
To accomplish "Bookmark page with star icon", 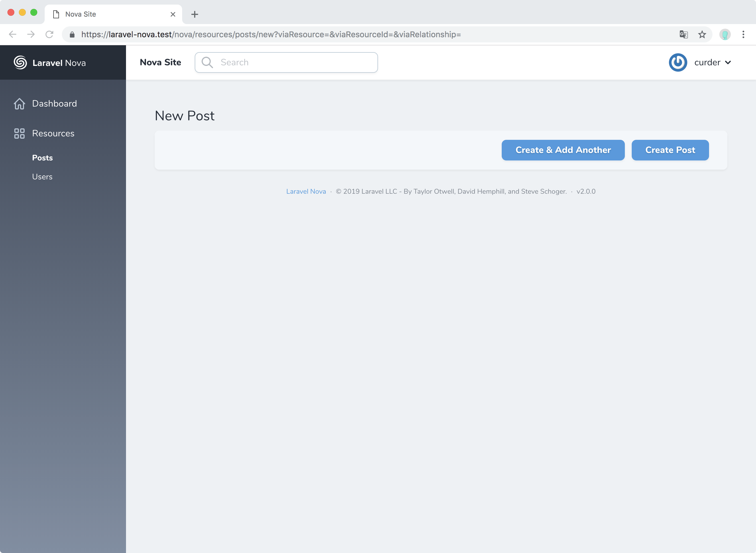I will [702, 34].
